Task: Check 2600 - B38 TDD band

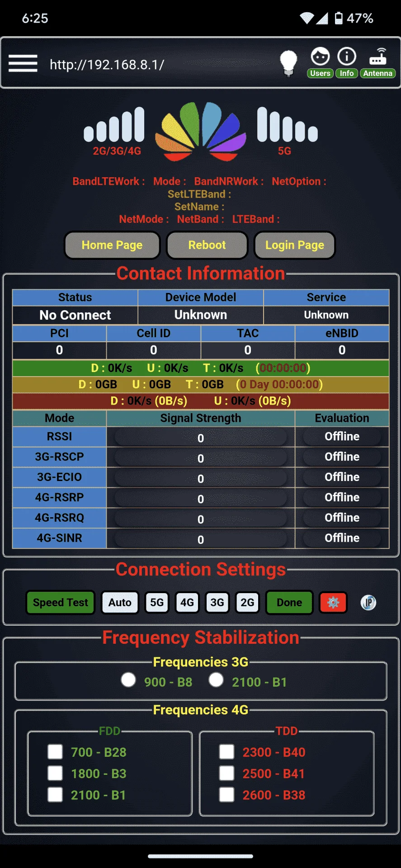Action: pyautogui.click(x=226, y=795)
